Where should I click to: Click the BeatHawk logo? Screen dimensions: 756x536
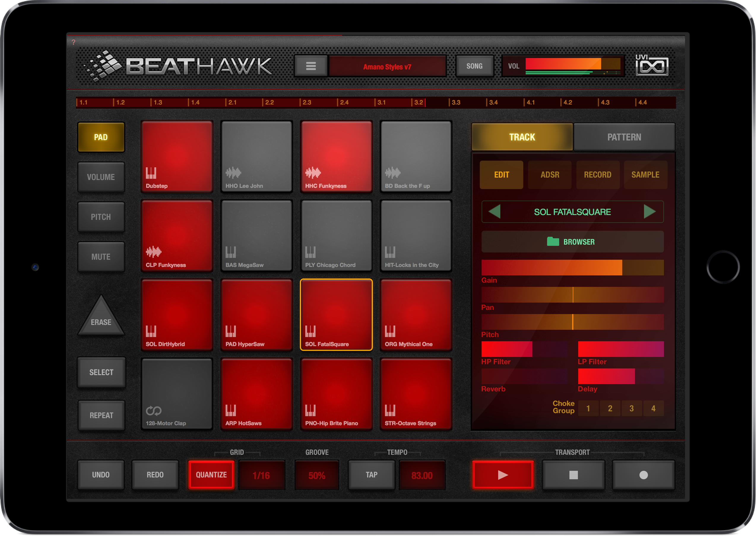tap(178, 65)
